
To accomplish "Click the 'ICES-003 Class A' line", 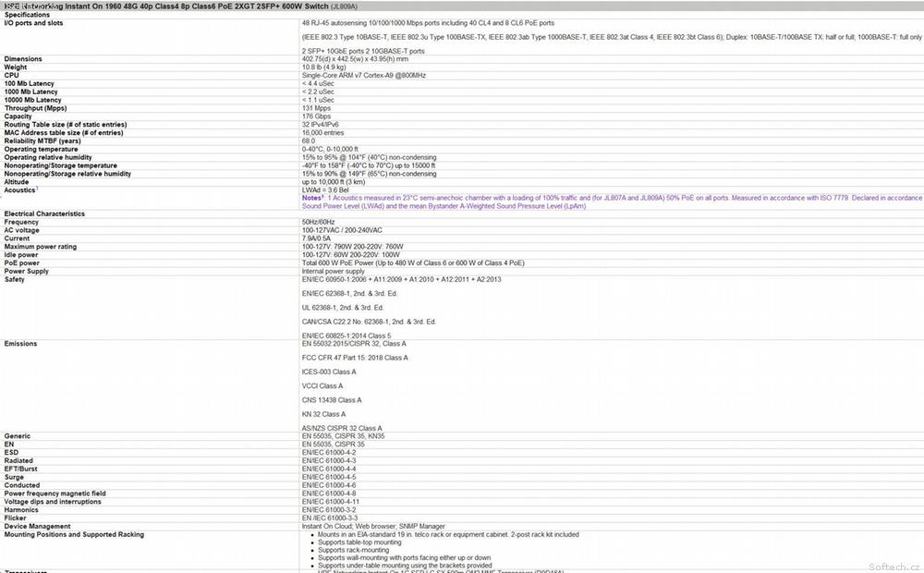I will pos(329,372).
